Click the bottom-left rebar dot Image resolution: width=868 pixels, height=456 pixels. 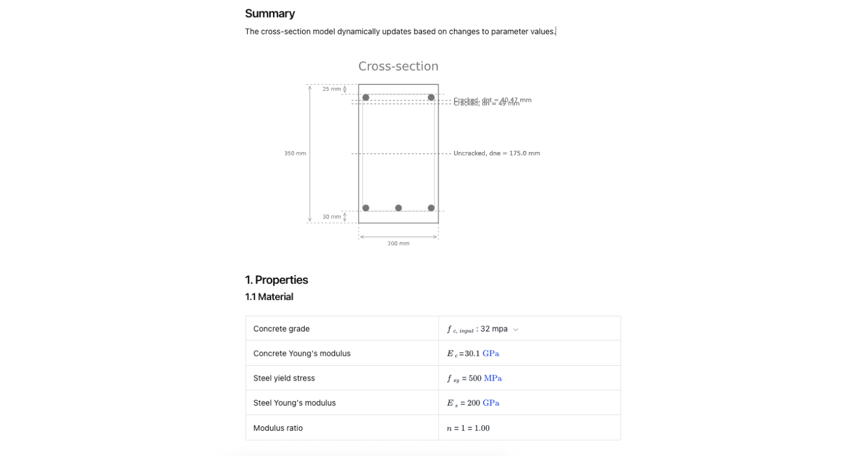365,207
